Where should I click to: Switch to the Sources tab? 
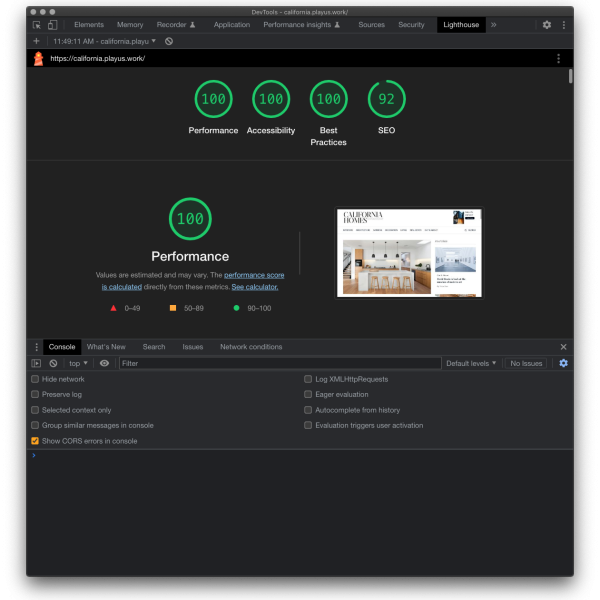click(x=371, y=25)
